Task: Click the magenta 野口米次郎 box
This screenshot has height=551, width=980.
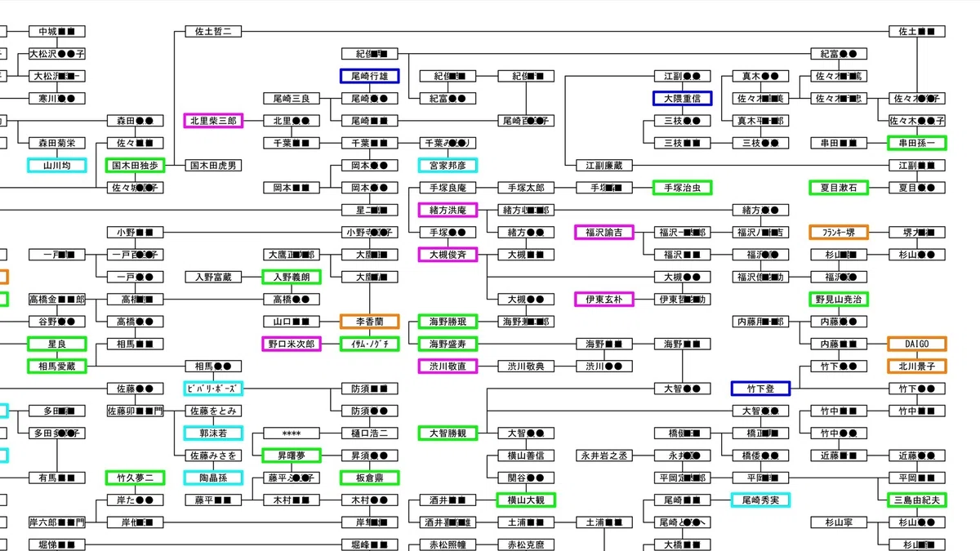Action: pyautogui.click(x=292, y=344)
